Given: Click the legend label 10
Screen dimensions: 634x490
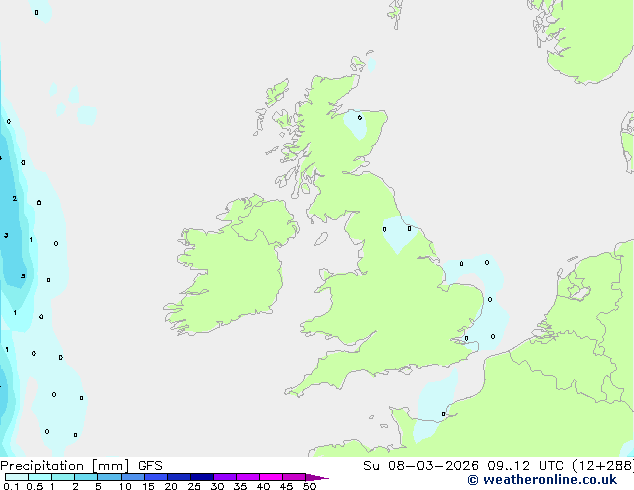Looking at the screenshot, I should [x=125, y=486].
